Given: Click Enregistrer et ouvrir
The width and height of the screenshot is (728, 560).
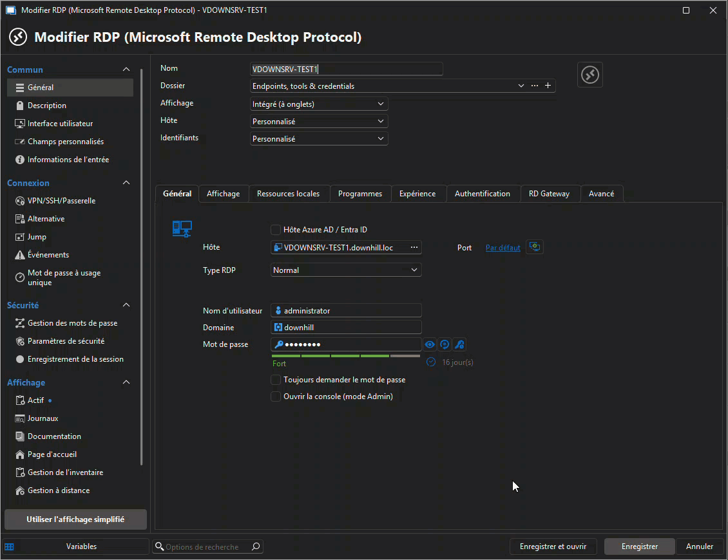Looking at the screenshot, I should 553,546.
